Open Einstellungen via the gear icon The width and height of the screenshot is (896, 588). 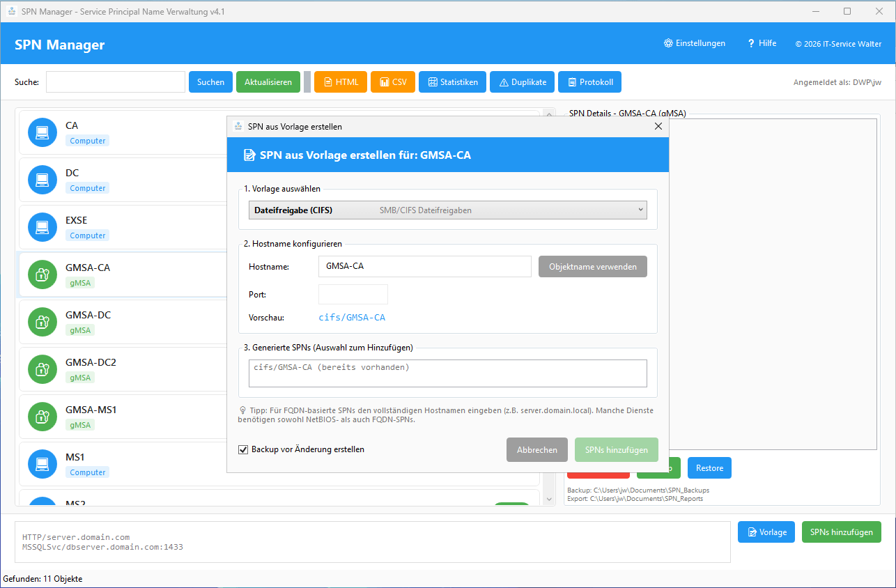click(x=668, y=43)
